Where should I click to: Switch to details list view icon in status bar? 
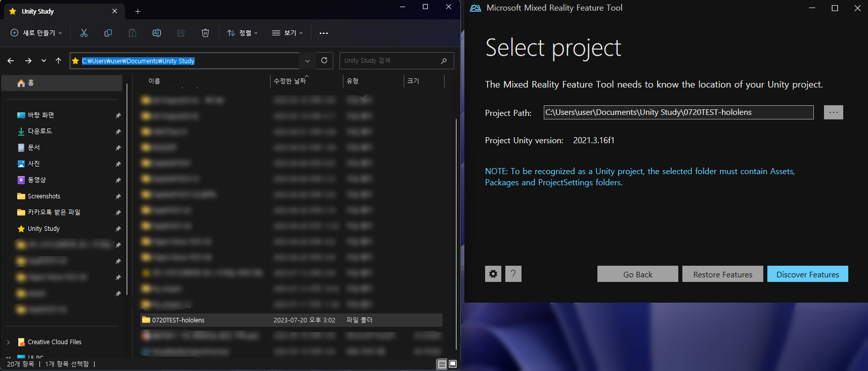pyautogui.click(x=442, y=364)
